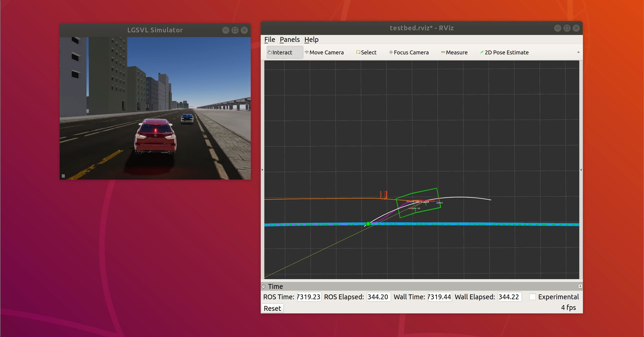The height and width of the screenshot is (337, 644).
Task: Click the green waypoint marker in the 3D view
Action: [x=368, y=224]
